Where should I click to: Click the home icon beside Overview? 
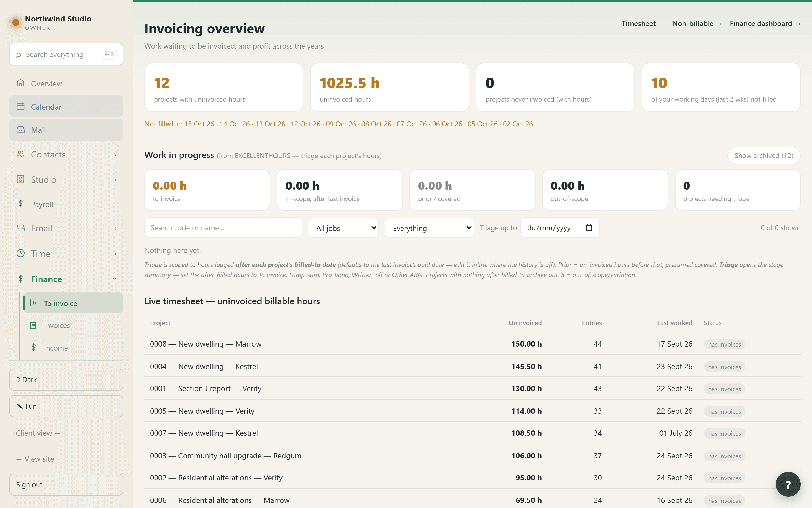21,83
